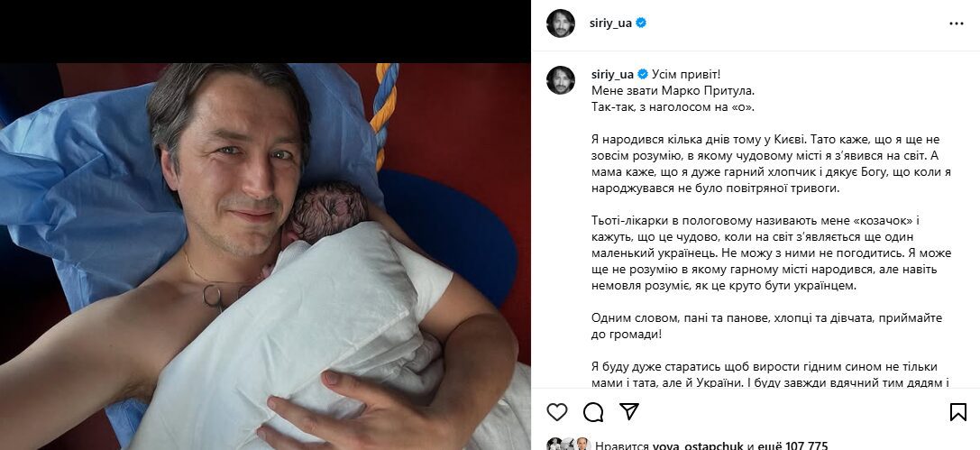980x450 pixels.
Task: Click the verified badge beside the caption username
Action: tap(643, 74)
